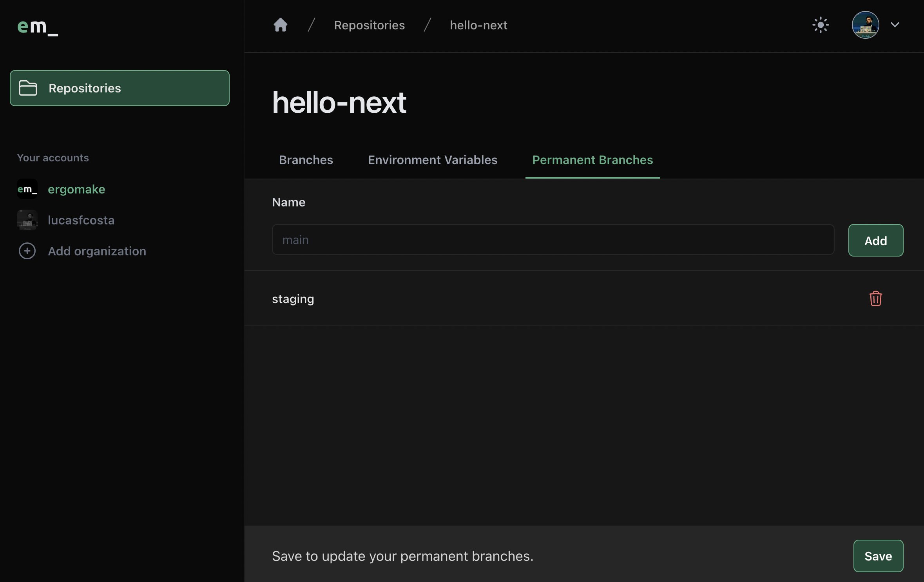Select the Repositories sidebar item
Viewport: 924px width, 582px height.
click(x=120, y=88)
